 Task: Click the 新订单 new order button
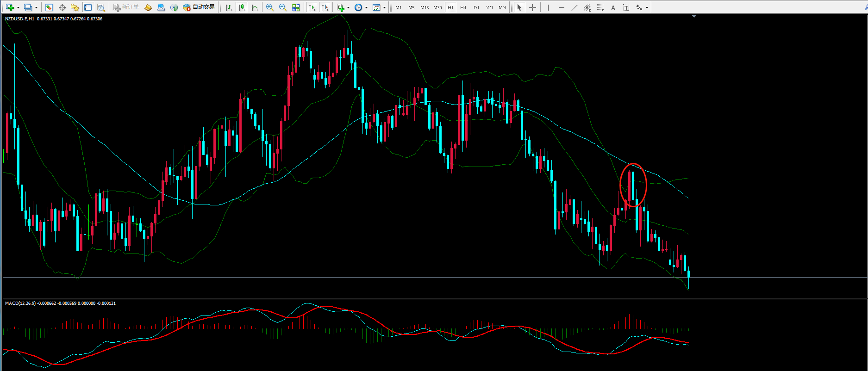[126, 7]
